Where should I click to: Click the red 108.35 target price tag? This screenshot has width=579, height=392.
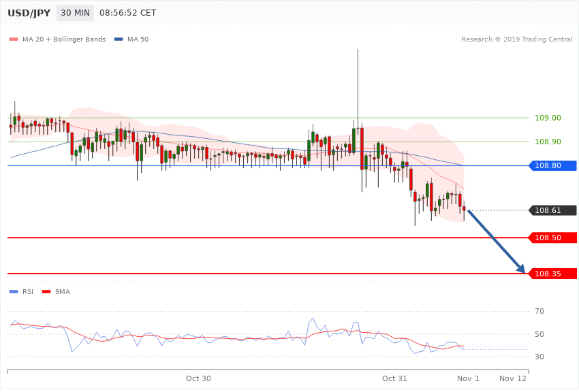[x=553, y=274]
